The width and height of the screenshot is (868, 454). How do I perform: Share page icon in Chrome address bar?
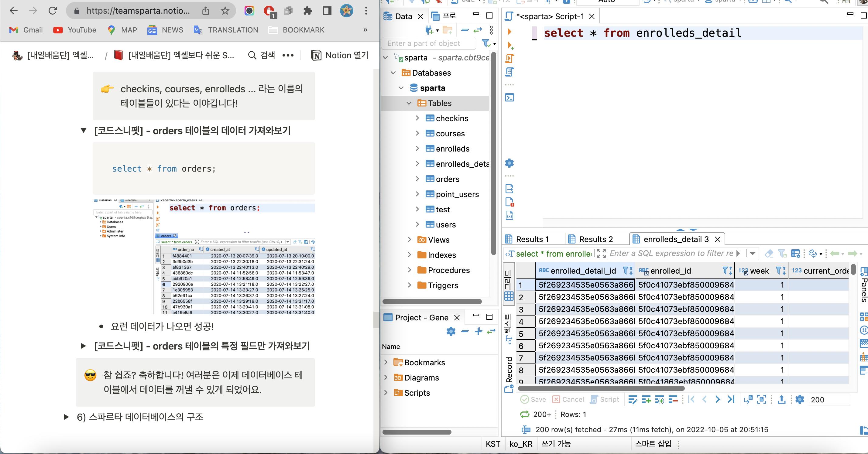coord(206,11)
